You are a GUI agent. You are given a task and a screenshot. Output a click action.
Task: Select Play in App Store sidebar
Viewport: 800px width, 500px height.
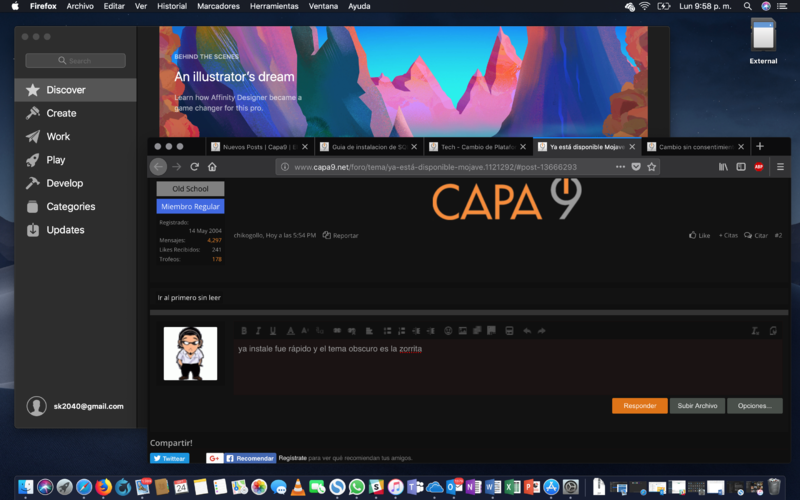76,160
